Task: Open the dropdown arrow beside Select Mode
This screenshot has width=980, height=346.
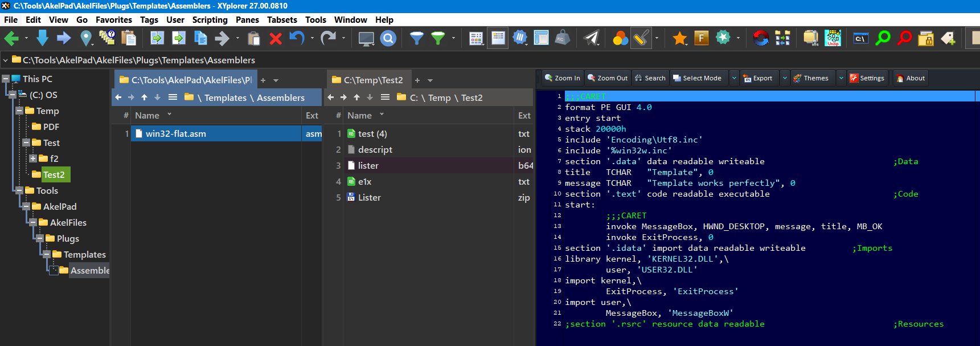Action: pyautogui.click(x=734, y=78)
